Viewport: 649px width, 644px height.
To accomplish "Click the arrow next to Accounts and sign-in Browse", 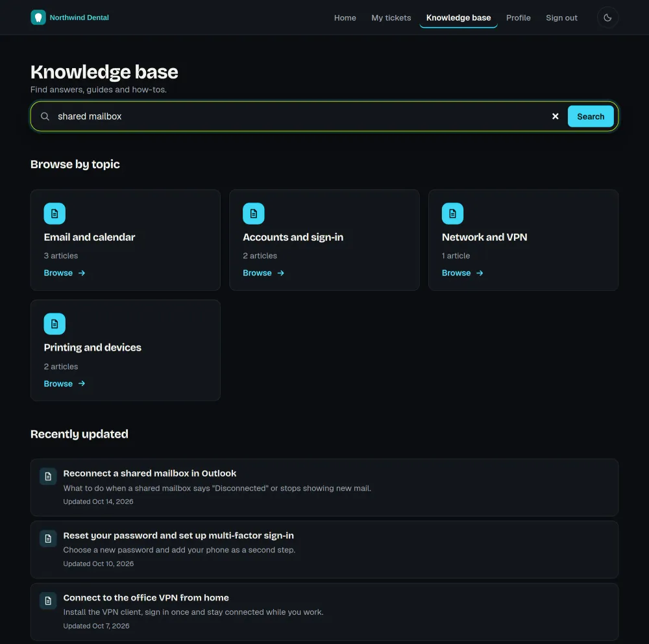I will tap(280, 273).
